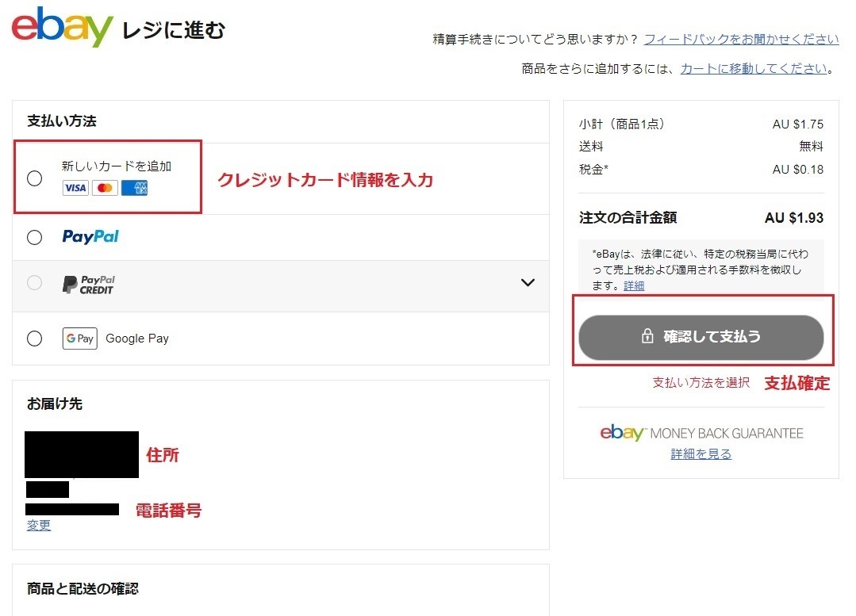Click the American Express card icon
Image resolution: width=856 pixels, height=616 pixels.
tap(134, 188)
